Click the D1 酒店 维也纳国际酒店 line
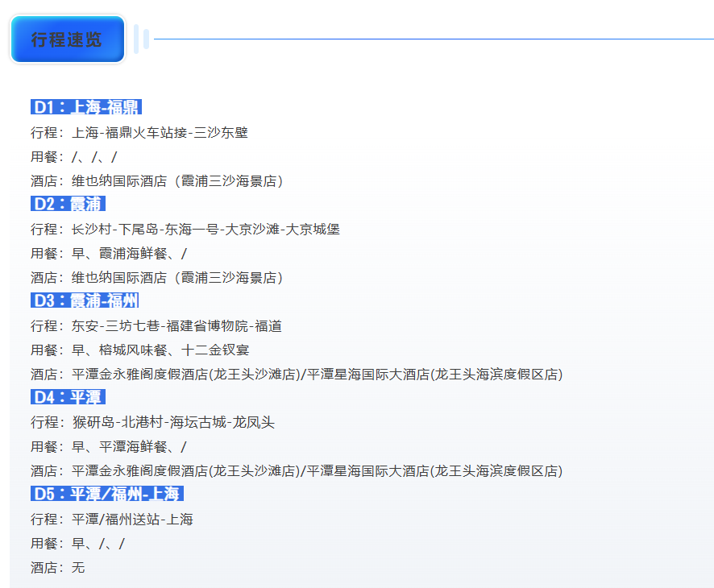714x588 pixels. tap(156, 181)
